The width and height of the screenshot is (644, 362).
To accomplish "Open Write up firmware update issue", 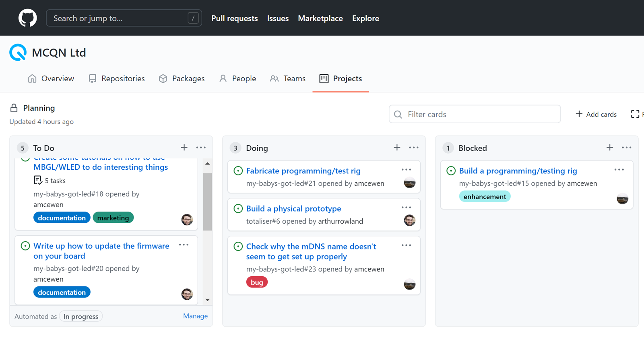I will click(x=101, y=251).
